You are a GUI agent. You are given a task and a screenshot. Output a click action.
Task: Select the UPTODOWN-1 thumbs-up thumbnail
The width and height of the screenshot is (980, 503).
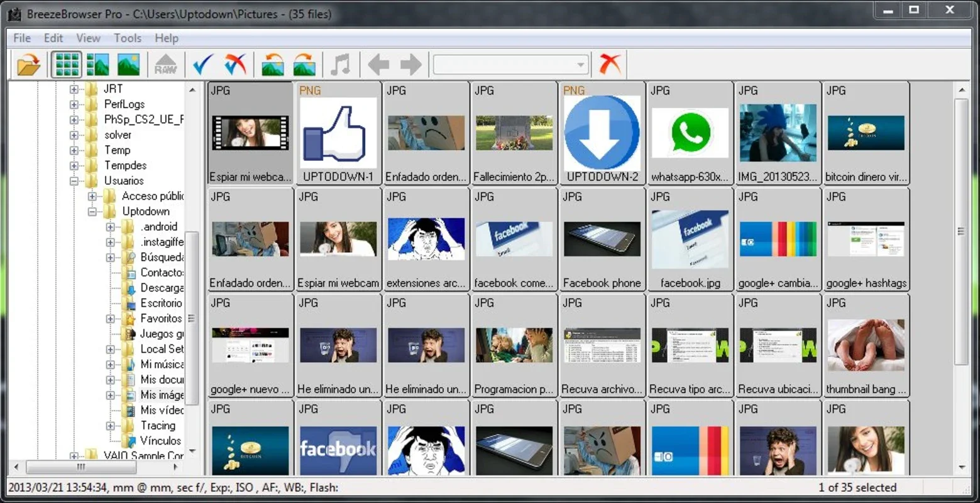pyautogui.click(x=338, y=133)
